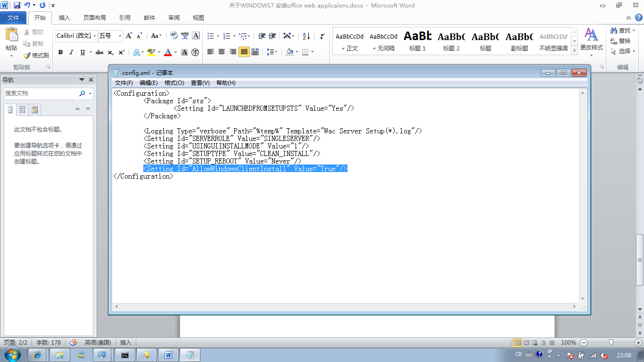Click the 英语(美国) language indicator

tap(98, 343)
